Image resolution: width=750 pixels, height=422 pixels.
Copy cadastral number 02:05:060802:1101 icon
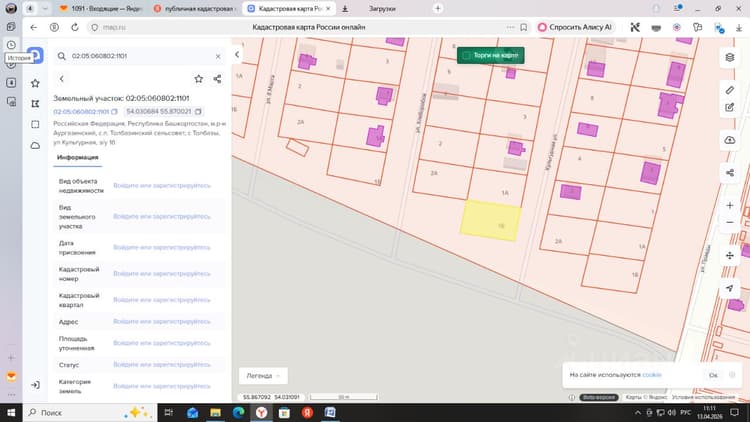coord(114,111)
